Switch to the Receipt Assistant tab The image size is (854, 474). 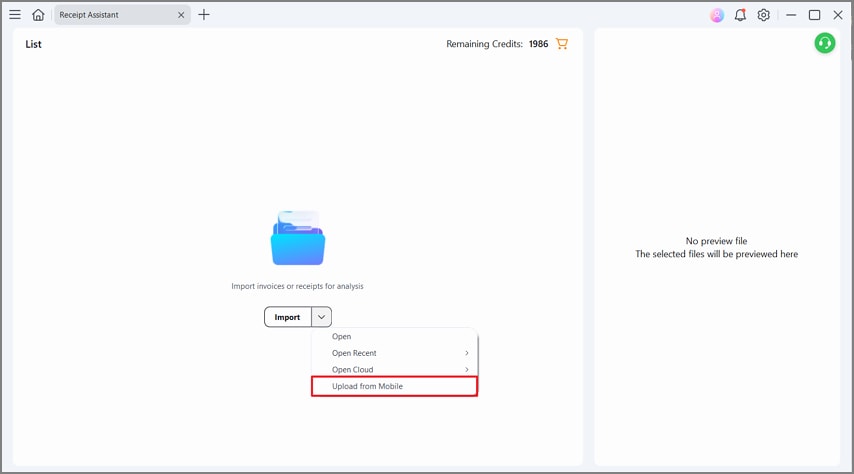coord(121,15)
